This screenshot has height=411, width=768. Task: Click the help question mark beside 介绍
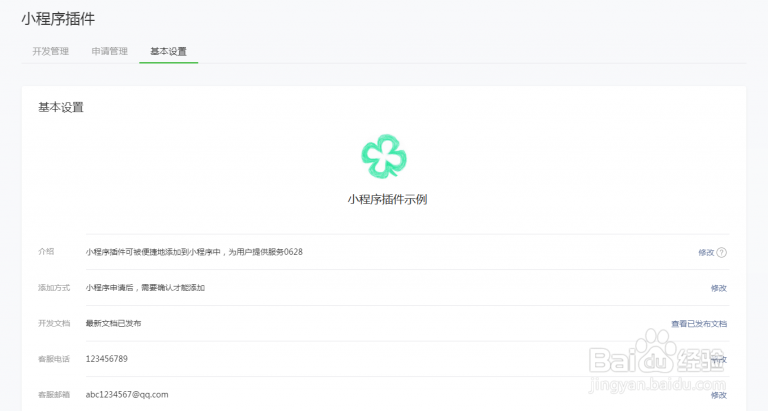click(x=722, y=252)
